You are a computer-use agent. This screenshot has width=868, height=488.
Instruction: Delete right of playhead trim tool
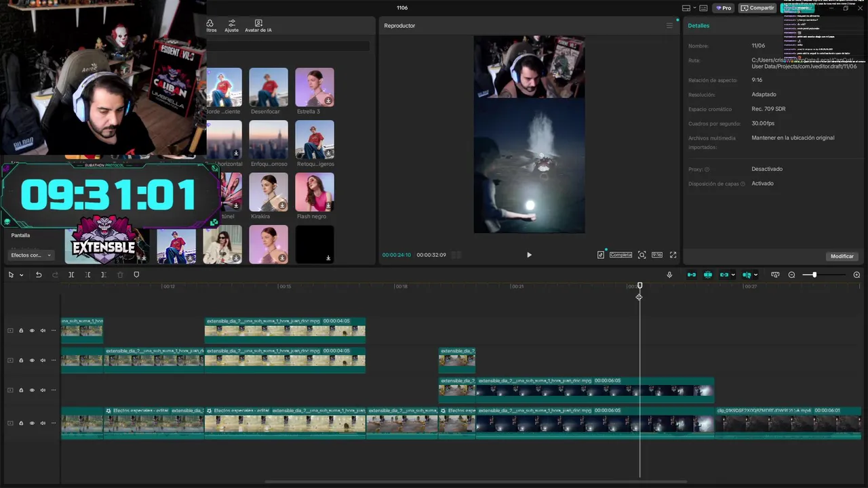[103, 274]
